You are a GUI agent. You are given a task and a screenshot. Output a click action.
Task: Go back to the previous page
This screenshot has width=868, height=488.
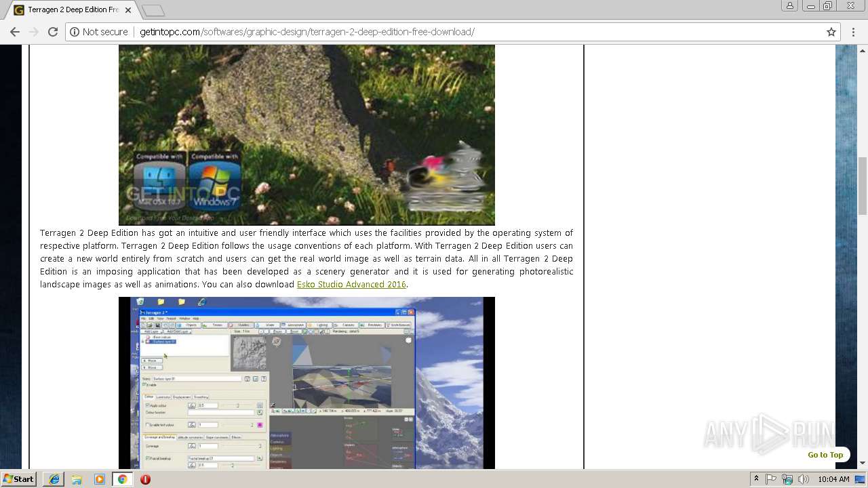pos(14,32)
